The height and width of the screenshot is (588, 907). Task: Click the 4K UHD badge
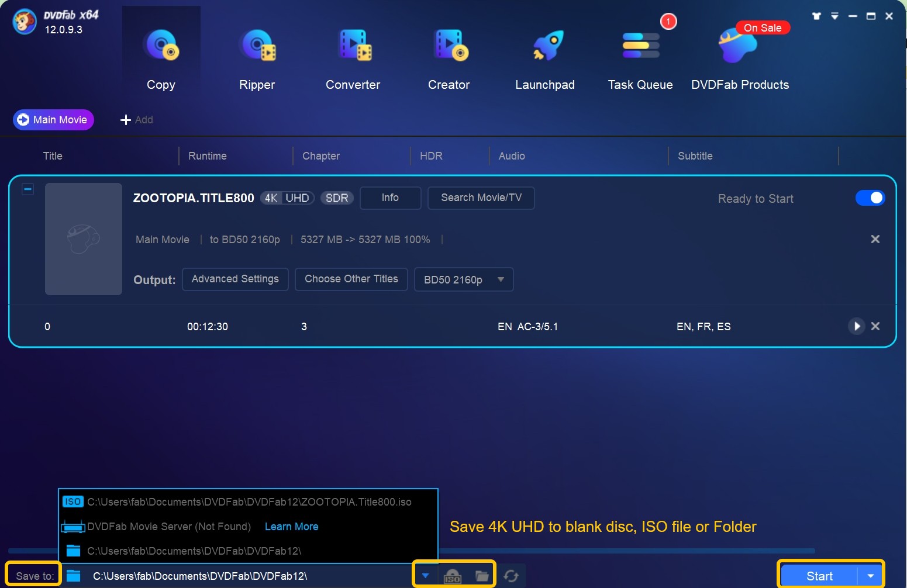[x=287, y=198]
